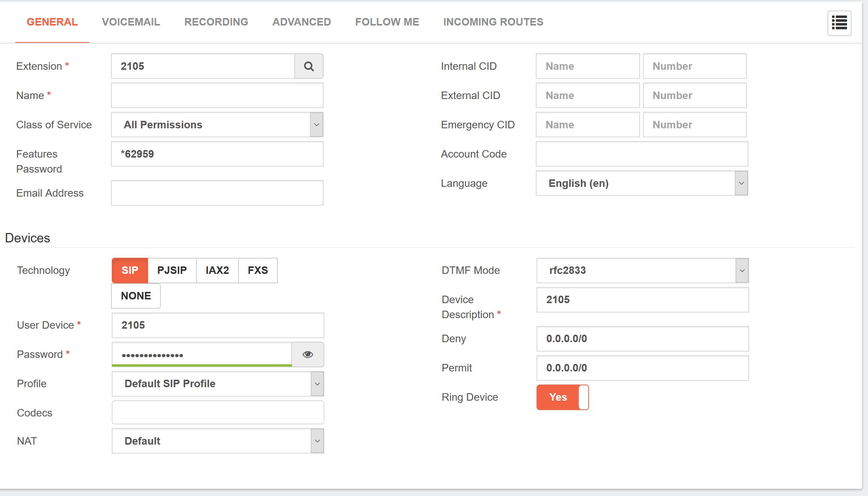Select PJSIP technology option

point(172,271)
